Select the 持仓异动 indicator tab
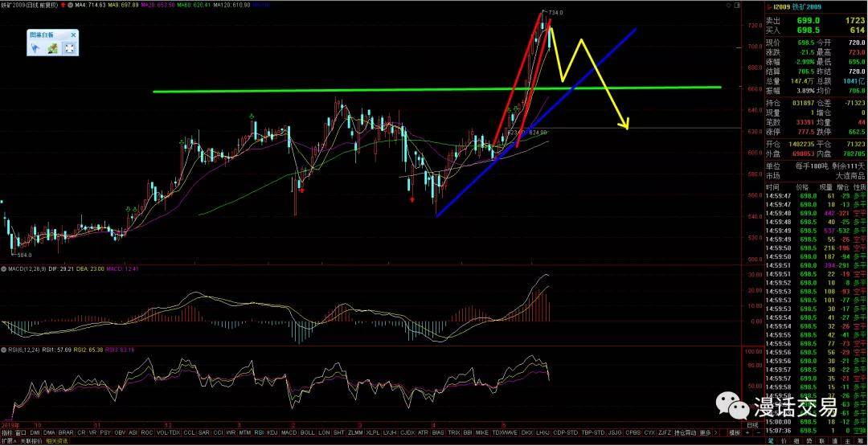 686,432
